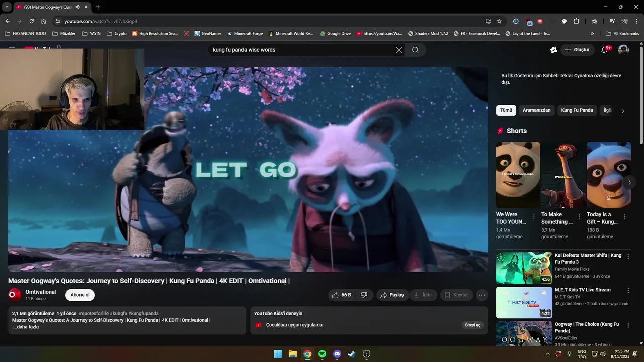Viewport: 644px width, 362px height.
Task: Click the browser home icon
Action: pos(44,21)
